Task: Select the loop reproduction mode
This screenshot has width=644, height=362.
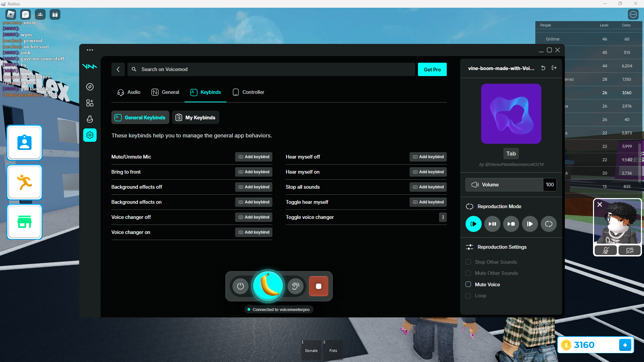Action: [549, 224]
